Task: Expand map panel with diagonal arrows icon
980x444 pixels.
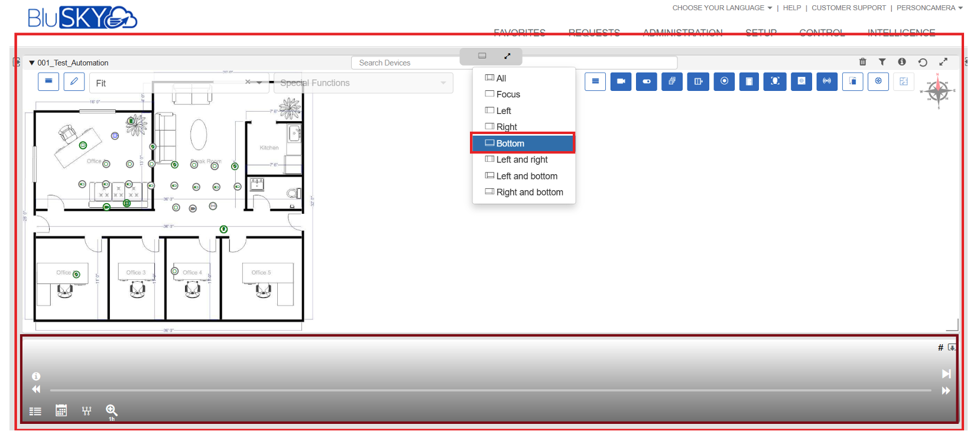Action: [x=943, y=62]
